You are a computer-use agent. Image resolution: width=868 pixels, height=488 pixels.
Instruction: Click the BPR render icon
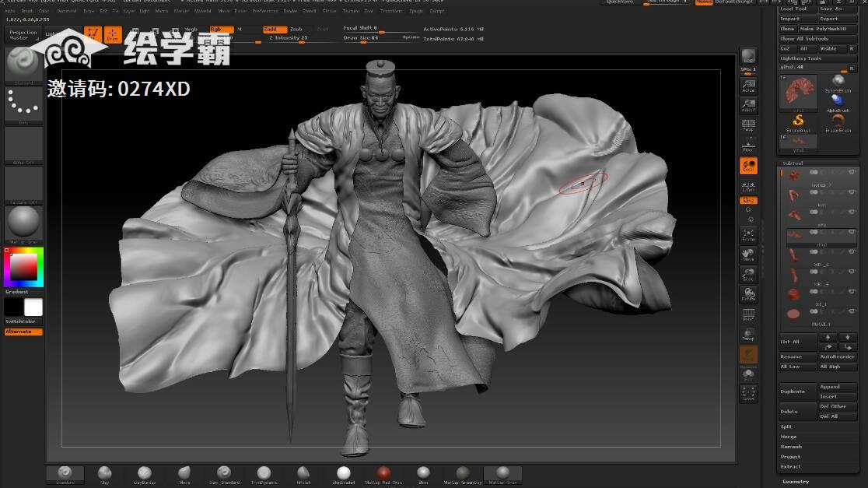(748, 57)
